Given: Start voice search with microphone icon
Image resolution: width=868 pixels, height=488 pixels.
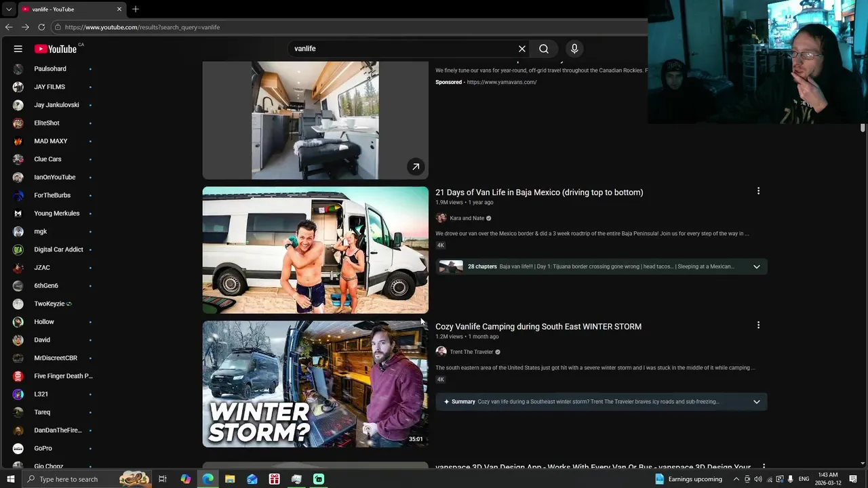Looking at the screenshot, I should coord(574,49).
